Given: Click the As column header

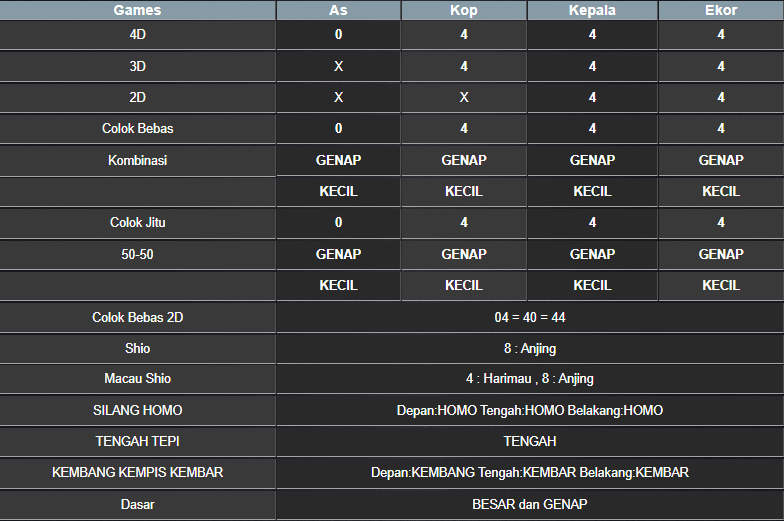Looking at the screenshot, I should click(x=338, y=10).
